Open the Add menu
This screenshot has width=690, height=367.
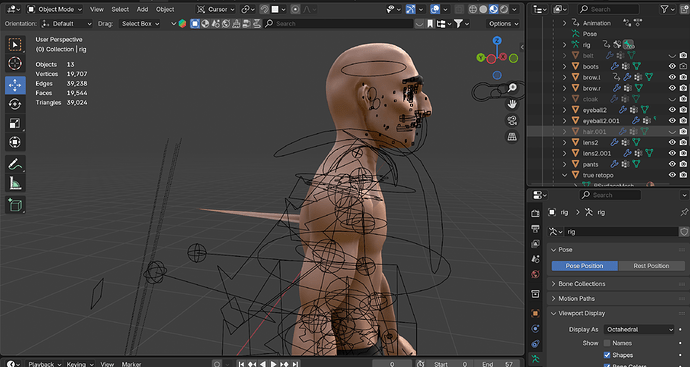[x=142, y=9]
